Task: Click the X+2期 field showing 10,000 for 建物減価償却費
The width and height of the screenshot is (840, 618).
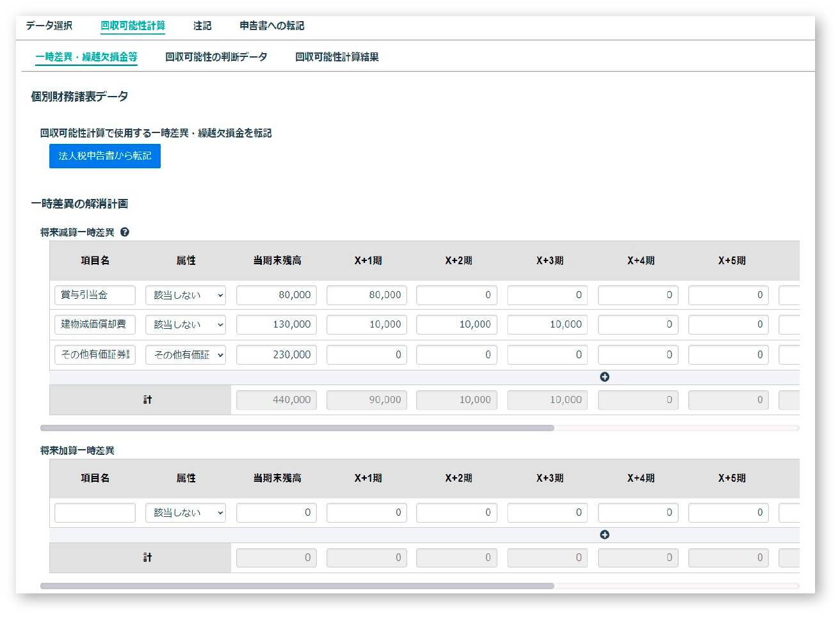Action: click(456, 324)
